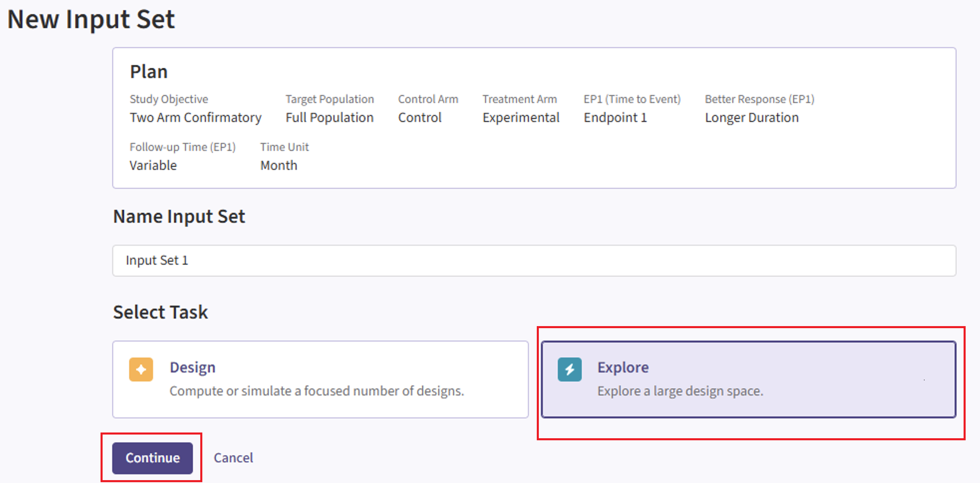The height and width of the screenshot is (483, 980).
Task: Click the Experimental treatment arm value
Action: coord(521,117)
